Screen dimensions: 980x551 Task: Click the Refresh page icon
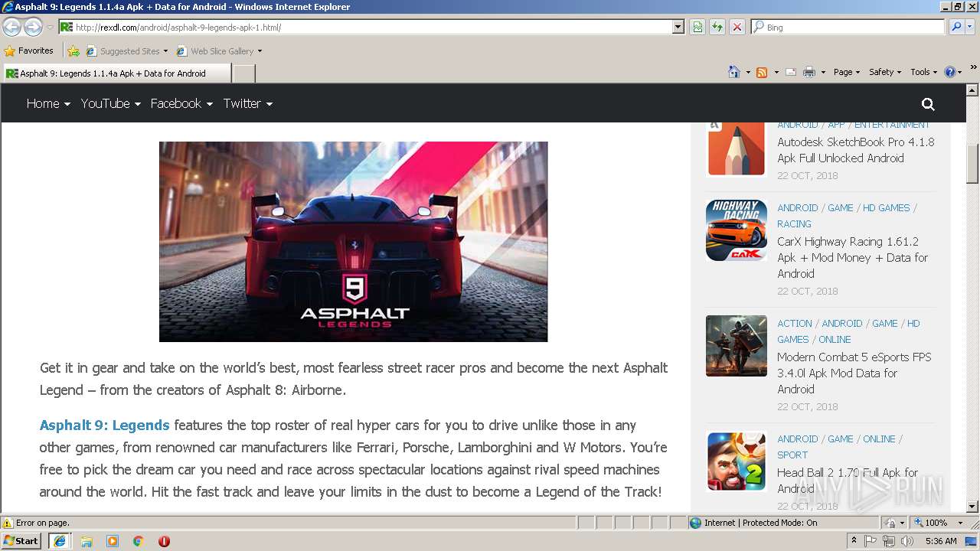[x=717, y=27]
